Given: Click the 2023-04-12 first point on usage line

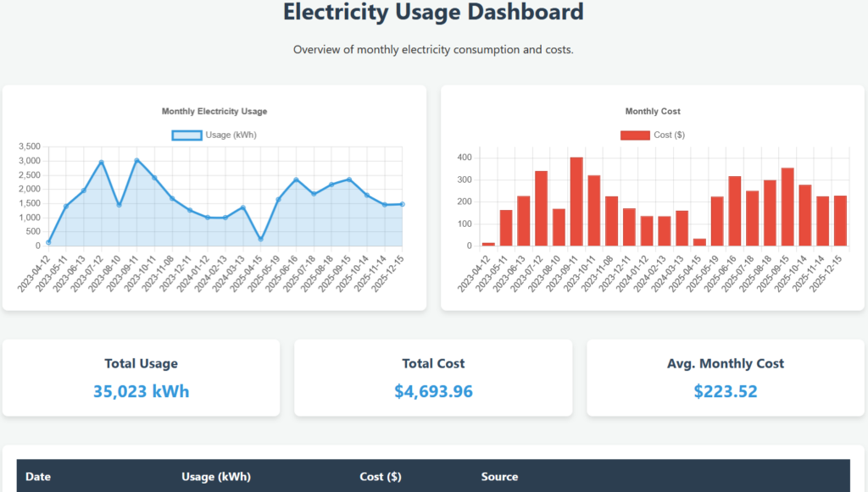Looking at the screenshot, I should (x=48, y=242).
